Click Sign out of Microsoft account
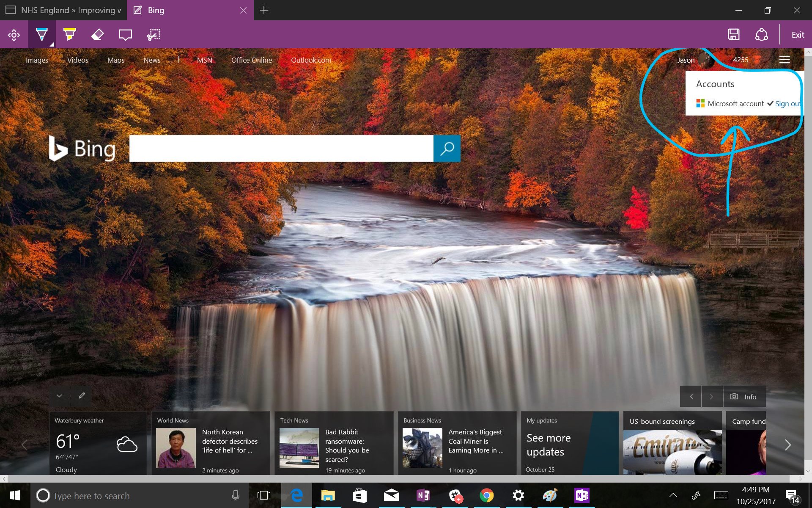The image size is (812, 508). point(787,104)
